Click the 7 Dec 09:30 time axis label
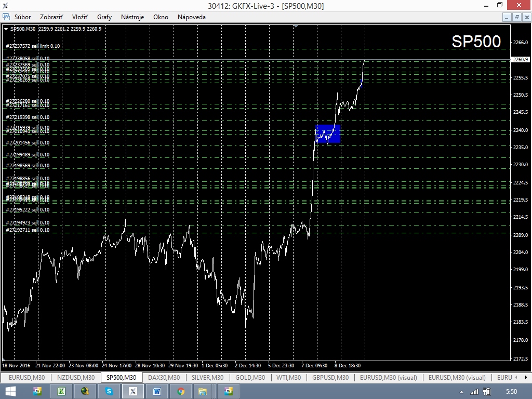Viewport: 532px width, 399px height. (314, 365)
